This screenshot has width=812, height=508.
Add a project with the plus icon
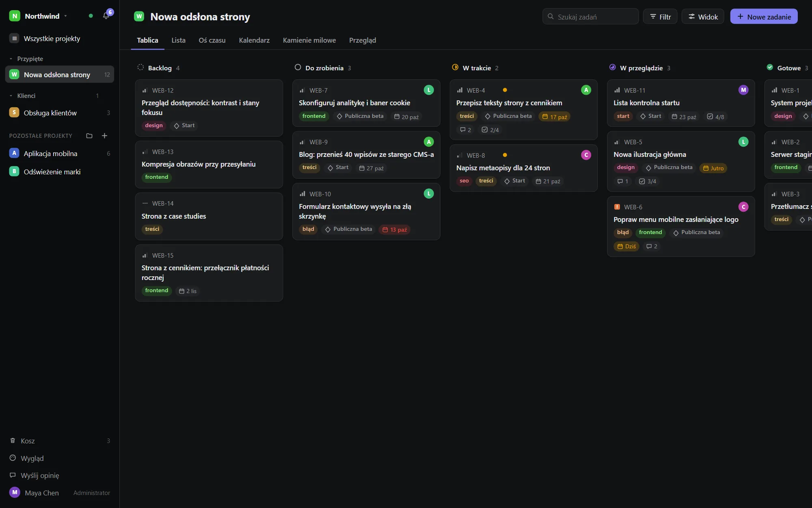click(104, 136)
